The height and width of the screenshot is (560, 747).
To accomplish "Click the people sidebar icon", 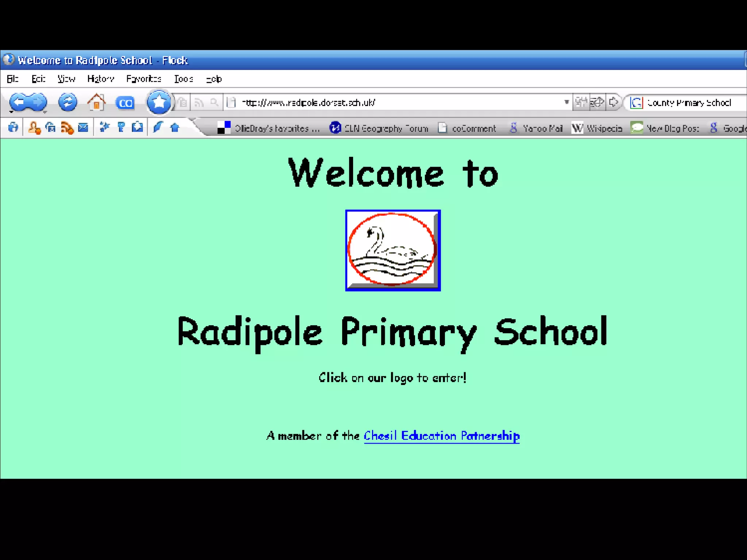I will pyautogui.click(x=34, y=128).
